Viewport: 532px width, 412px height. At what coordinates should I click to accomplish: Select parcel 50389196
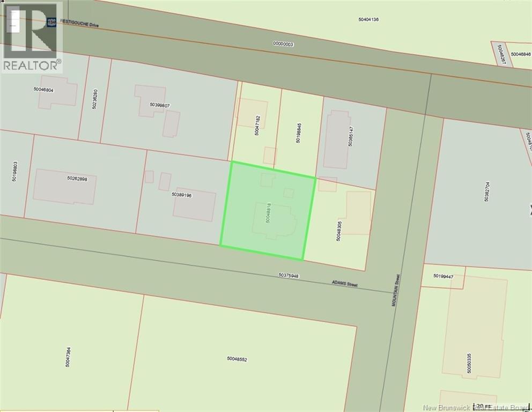(x=182, y=195)
